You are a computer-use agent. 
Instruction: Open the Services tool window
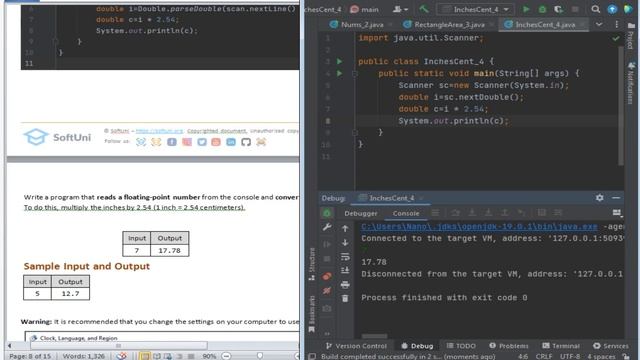611,346
